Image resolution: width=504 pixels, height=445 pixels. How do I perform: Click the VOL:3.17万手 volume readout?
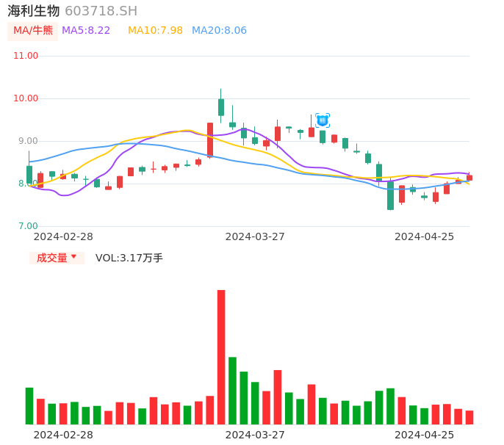coord(129,258)
